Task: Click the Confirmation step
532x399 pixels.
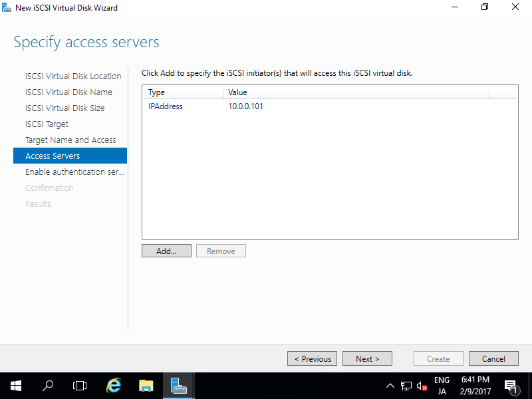Action: pyautogui.click(x=49, y=188)
